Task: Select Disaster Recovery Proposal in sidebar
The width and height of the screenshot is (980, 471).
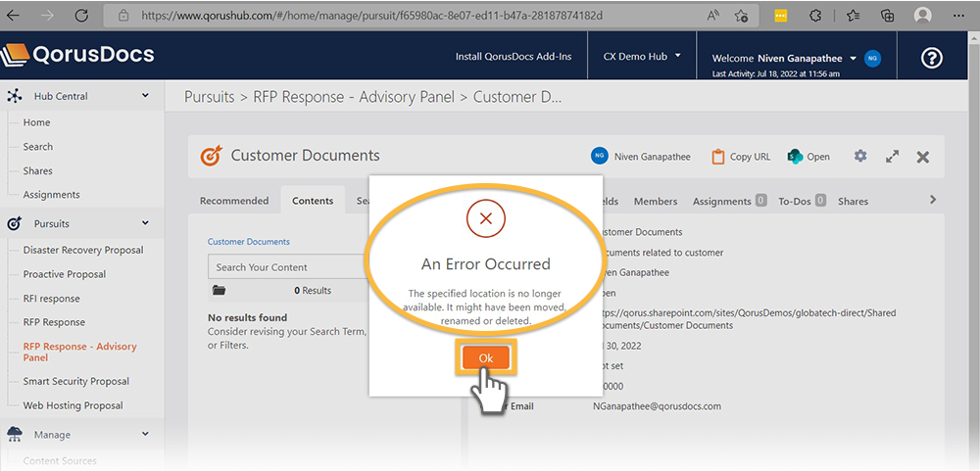Action: point(83,250)
